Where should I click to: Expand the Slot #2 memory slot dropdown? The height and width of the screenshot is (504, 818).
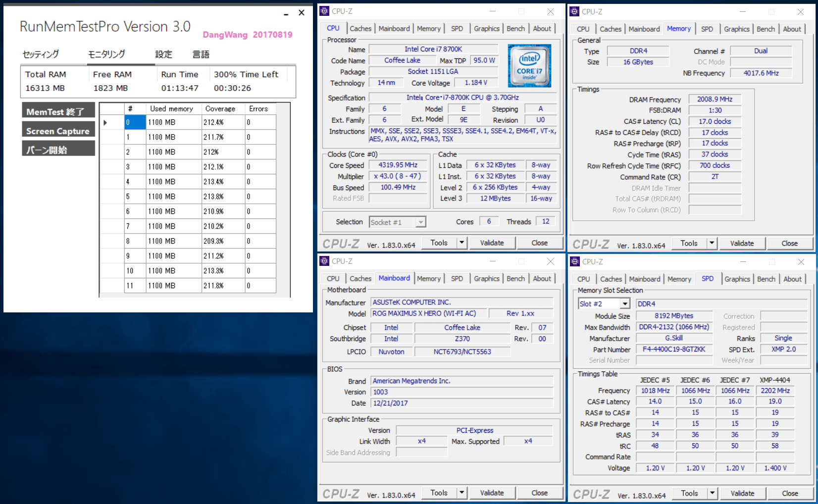click(x=625, y=304)
